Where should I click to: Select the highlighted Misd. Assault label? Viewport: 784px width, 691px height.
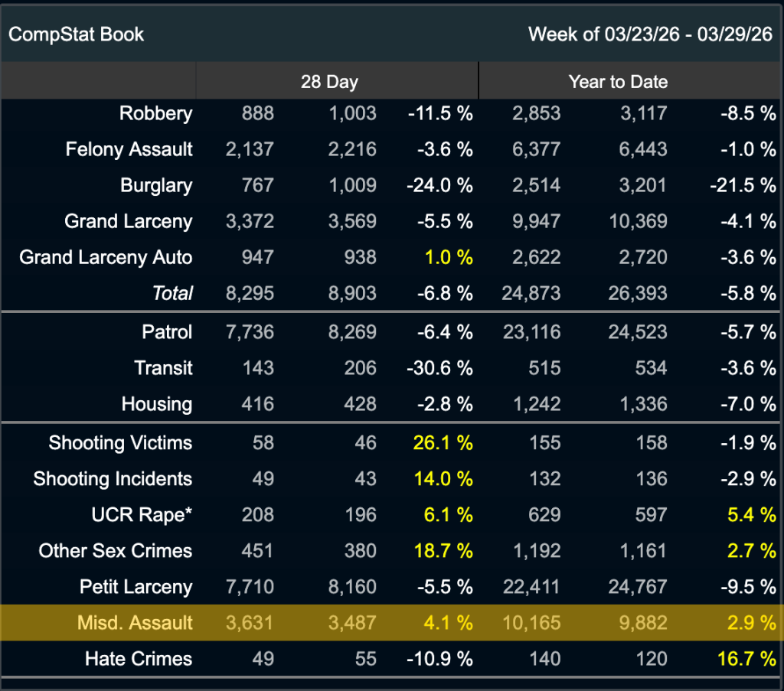click(x=135, y=623)
